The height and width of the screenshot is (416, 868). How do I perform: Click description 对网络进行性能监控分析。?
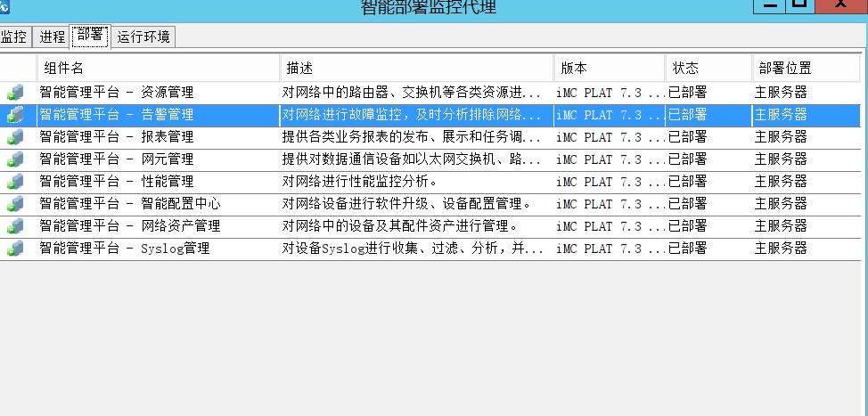[x=360, y=182]
